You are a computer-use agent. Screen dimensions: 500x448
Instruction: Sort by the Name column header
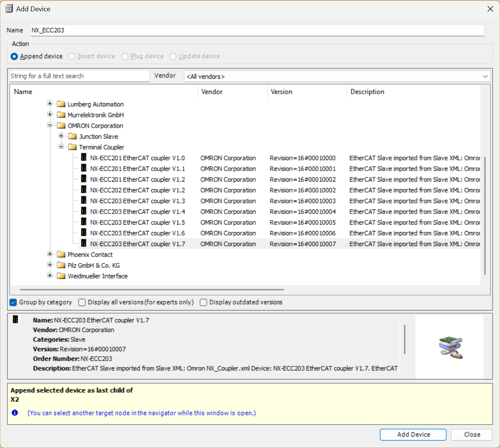[104, 92]
